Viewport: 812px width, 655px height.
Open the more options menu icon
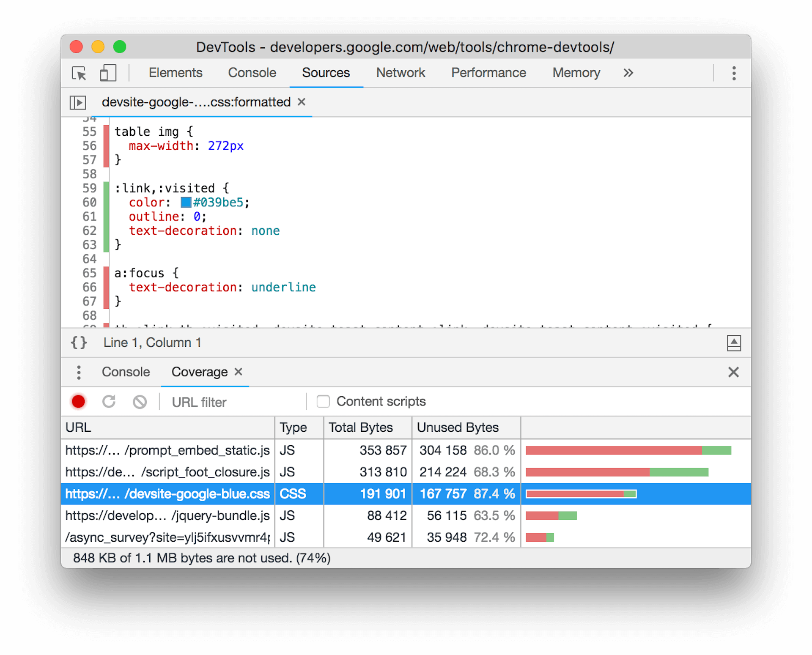click(733, 72)
